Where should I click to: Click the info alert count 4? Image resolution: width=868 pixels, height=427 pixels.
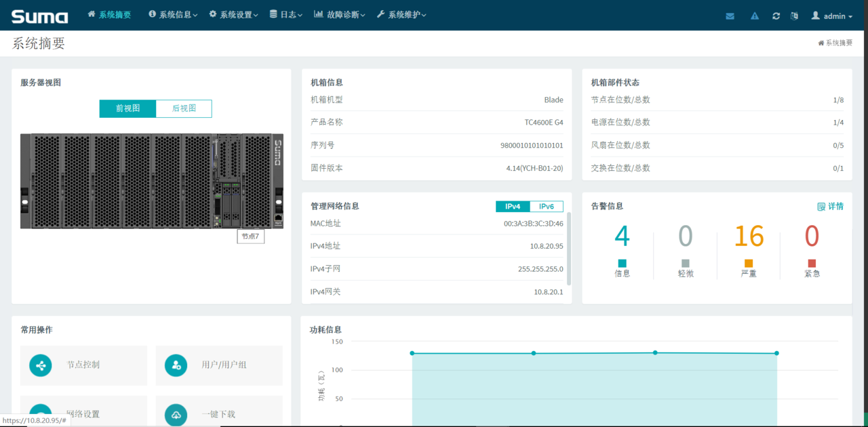tap(622, 237)
